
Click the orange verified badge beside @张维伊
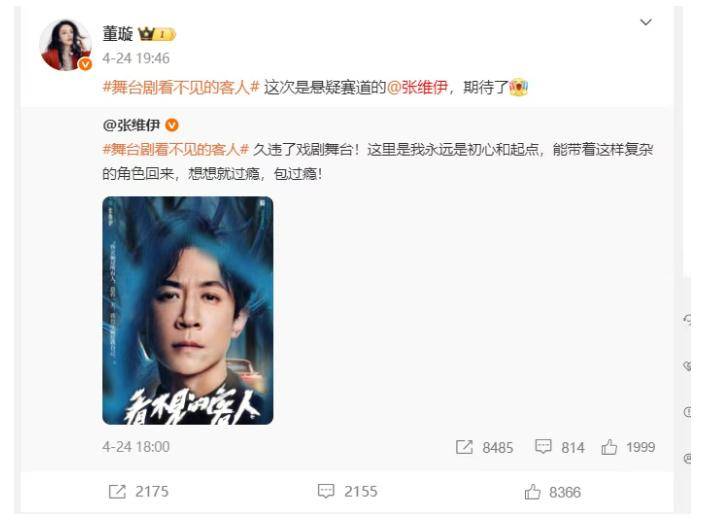pyautogui.click(x=172, y=125)
